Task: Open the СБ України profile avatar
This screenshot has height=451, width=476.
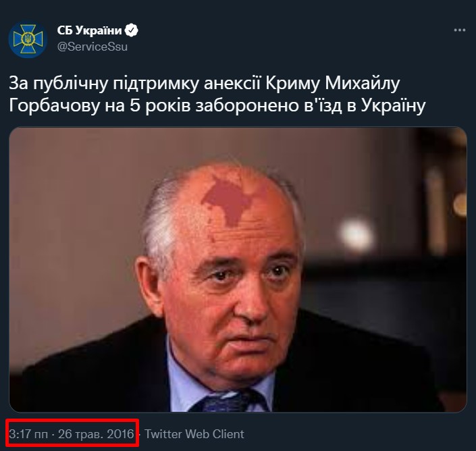Action: coord(28,39)
